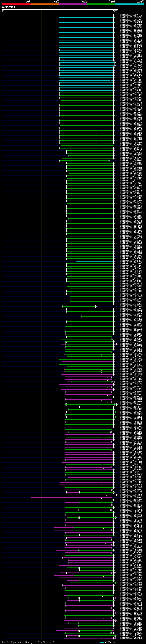Image resolution: width=146 pixels, height=644 pixels.
Task: Click the red 20% identity legend bar
Action: pyautogui.click(x=16, y=4)
